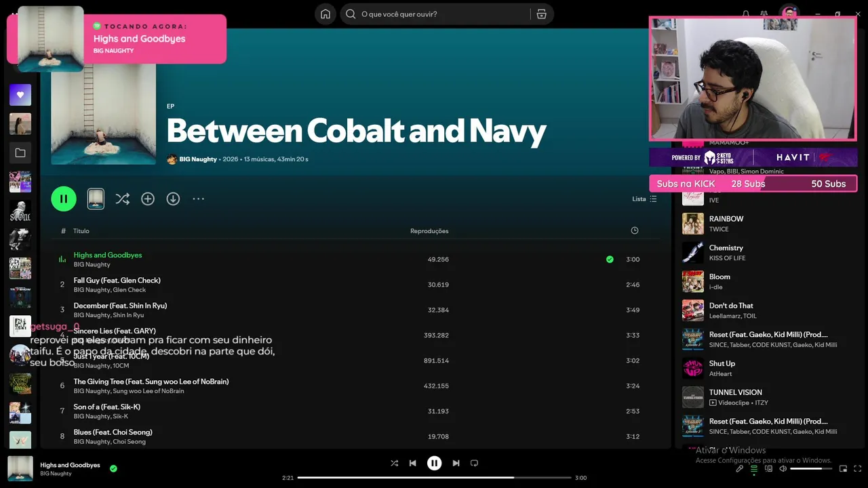
Task: Toggle green saved check on Highs and Goodbyes row
Action: pos(610,259)
